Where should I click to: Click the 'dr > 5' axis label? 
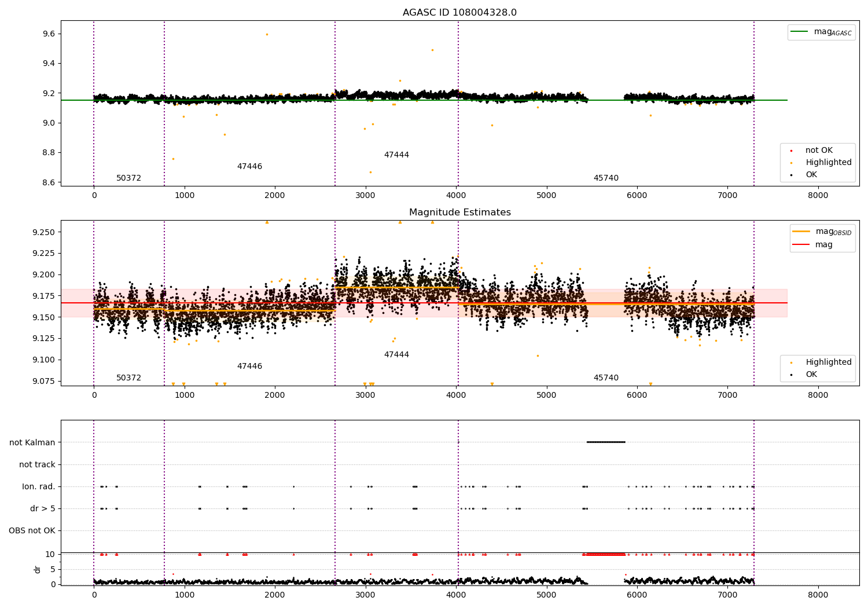[x=43, y=508]
